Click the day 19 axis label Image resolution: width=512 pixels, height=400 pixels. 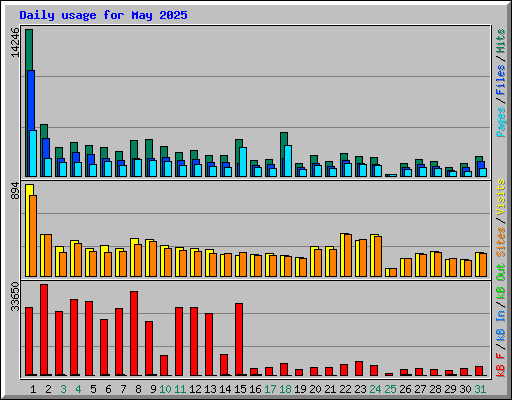tap(300, 389)
